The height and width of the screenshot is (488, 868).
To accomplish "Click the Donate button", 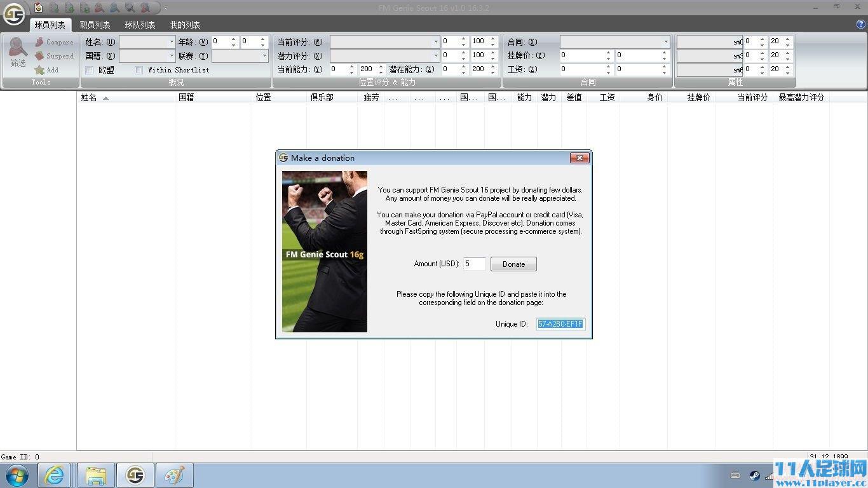I will (513, 264).
